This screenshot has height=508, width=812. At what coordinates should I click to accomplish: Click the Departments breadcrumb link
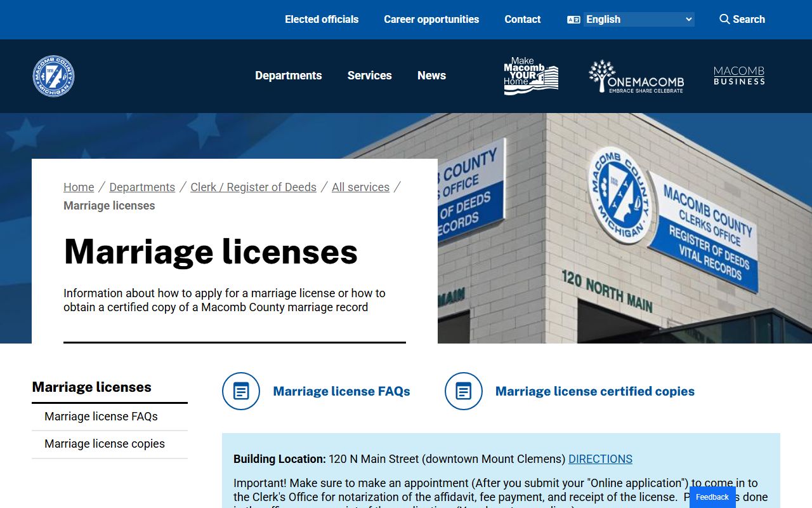click(x=142, y=187)
